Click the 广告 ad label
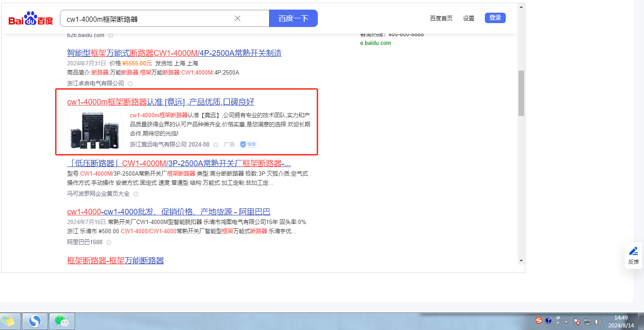The image size is (644, 330). pos(229,144)
